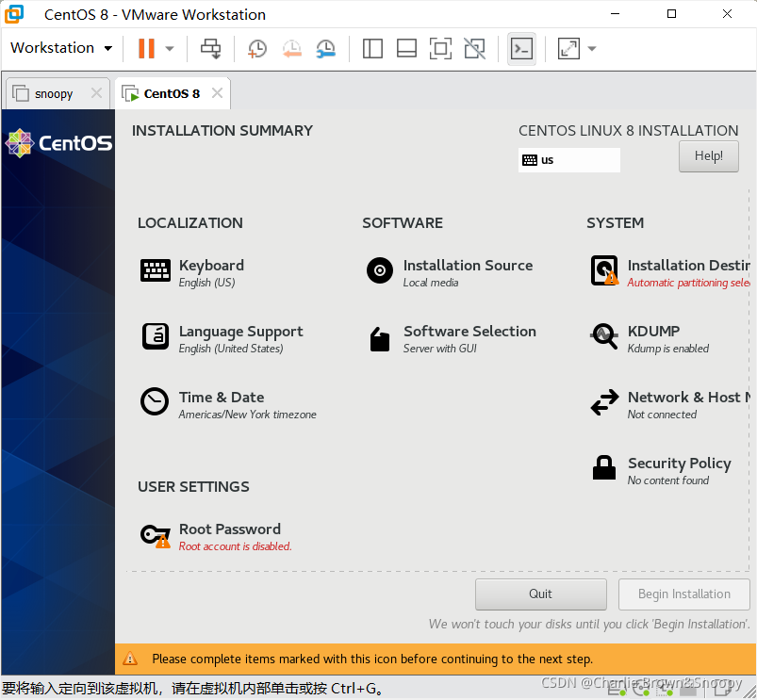Click 'Server with GUI' text
The image size is (757, 700).
pos(440,349)
